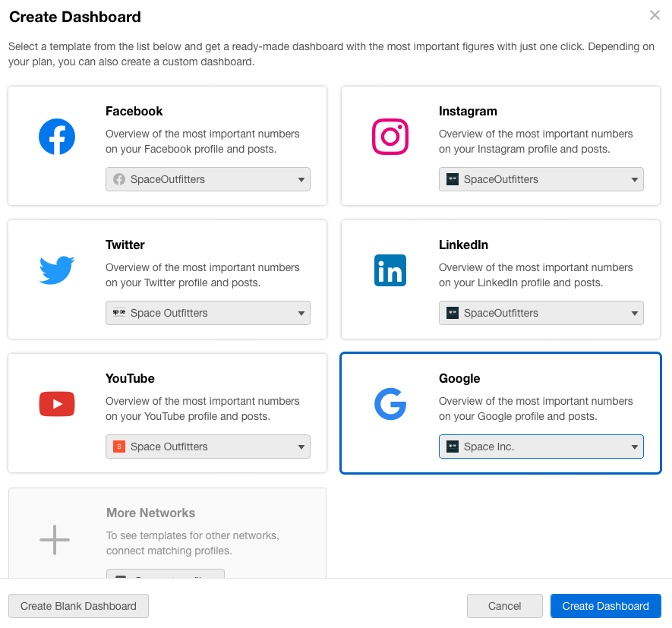Viewport: 672px width, 628px height.
Task: Click the orange YouTube profile avatar
Action: [x=119, y=447]
